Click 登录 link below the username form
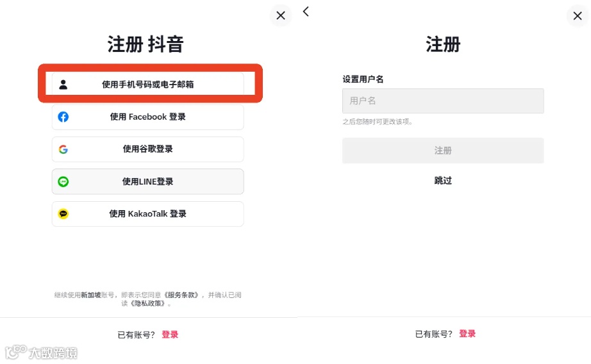Viewport: 591px width, 364px height. 467,334
